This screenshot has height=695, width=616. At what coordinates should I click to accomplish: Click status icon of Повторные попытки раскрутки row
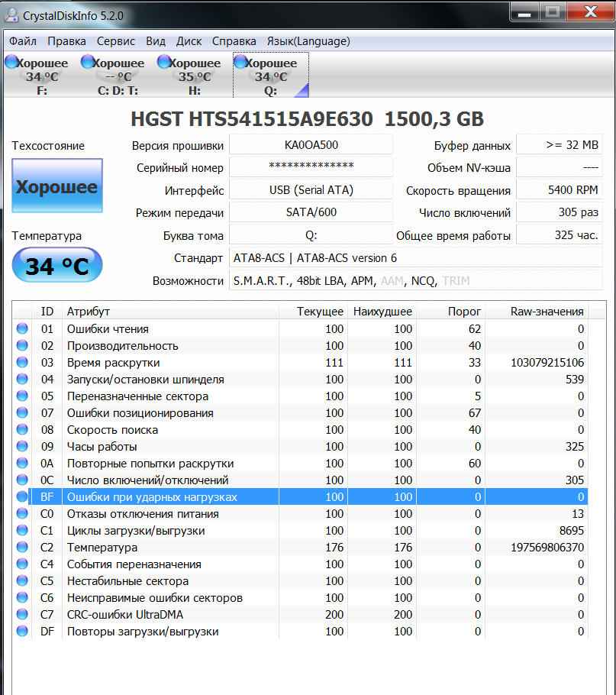(22, 463)
